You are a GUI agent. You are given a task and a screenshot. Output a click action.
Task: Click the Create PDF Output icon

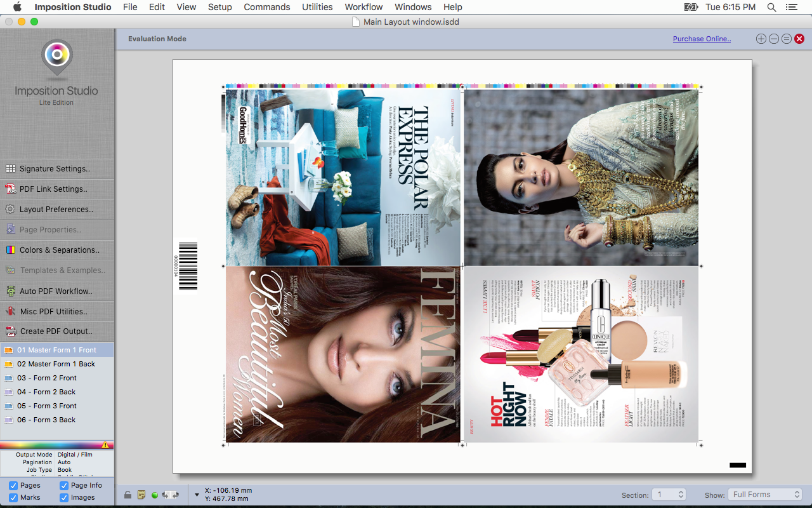pos(10,331)
